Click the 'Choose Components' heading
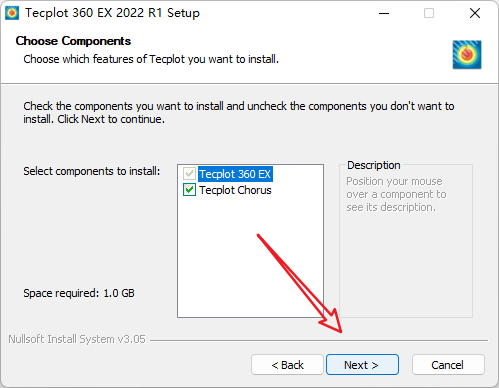 point(73,41)
